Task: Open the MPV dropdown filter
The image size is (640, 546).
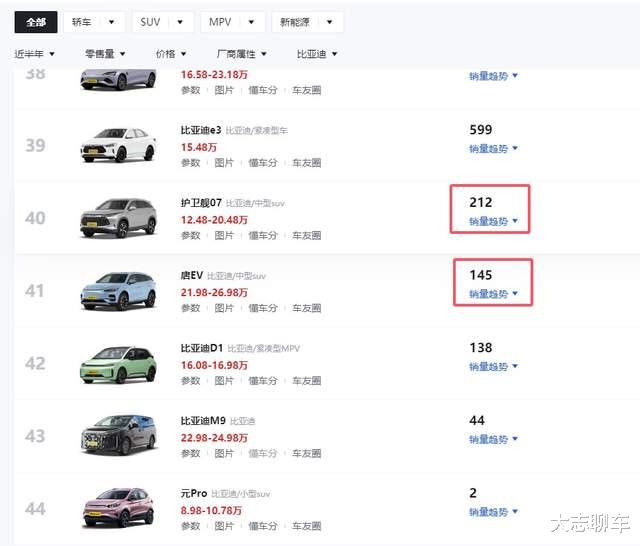Action: click(x=232, y=22)
